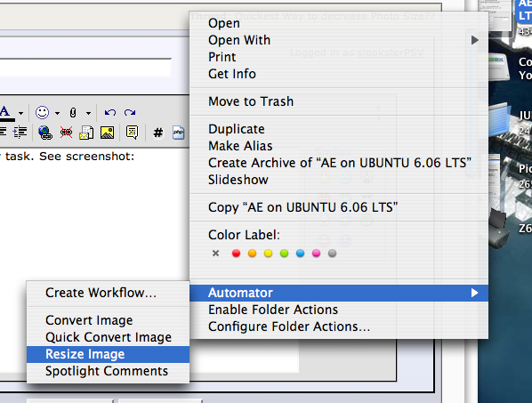Apply the orange color label
This screenshot has height=403, width=532.
point(252,253)
